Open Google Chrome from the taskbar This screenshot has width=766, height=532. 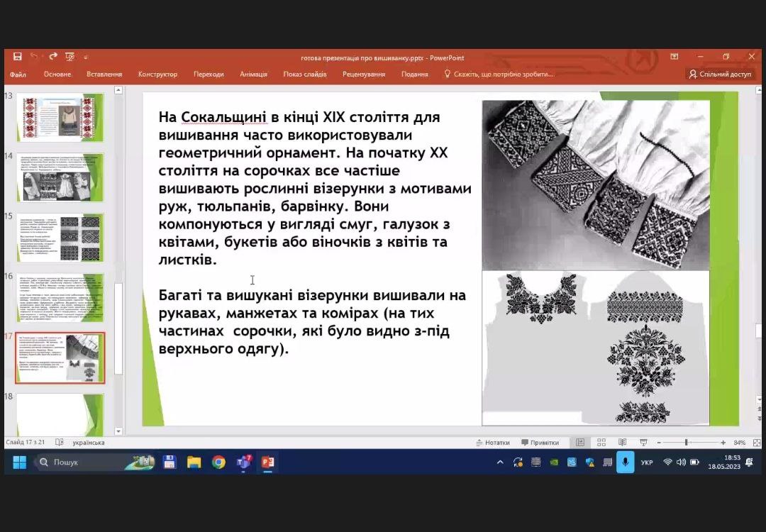[x=218, y=462]
